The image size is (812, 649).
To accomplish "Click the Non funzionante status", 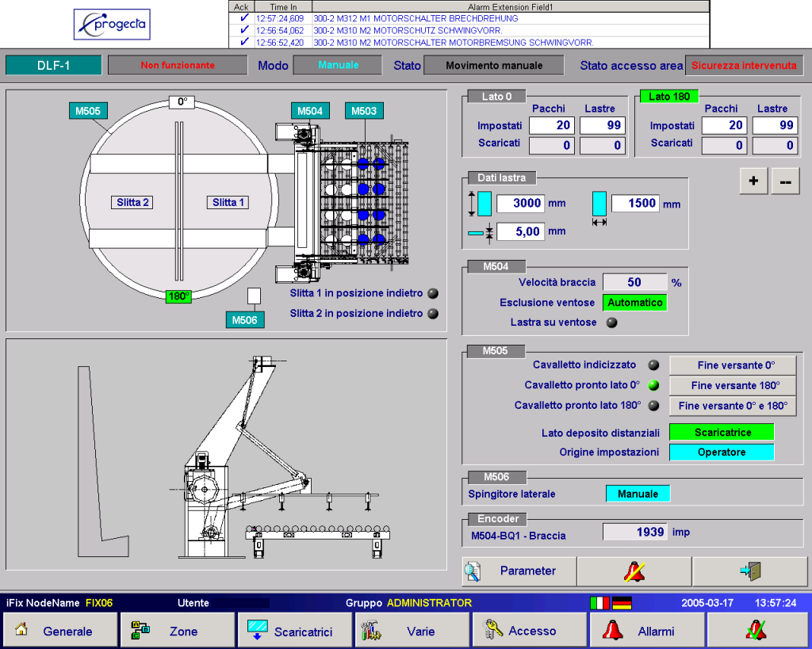I will (x=178, y=65).
